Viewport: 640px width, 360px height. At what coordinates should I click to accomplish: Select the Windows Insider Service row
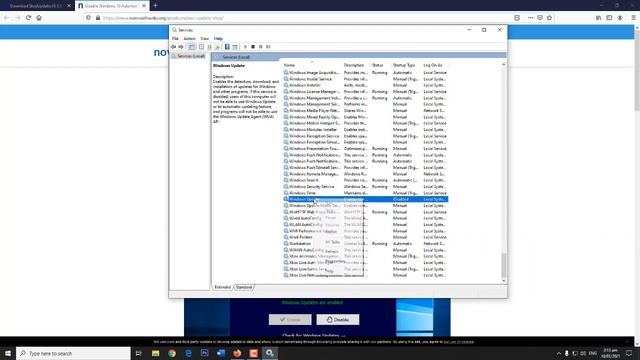(x=365, y=79)
